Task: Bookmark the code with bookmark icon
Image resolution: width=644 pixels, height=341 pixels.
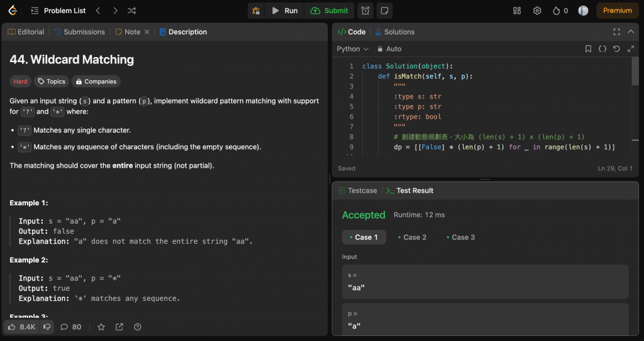Action: tap(588, 49)
